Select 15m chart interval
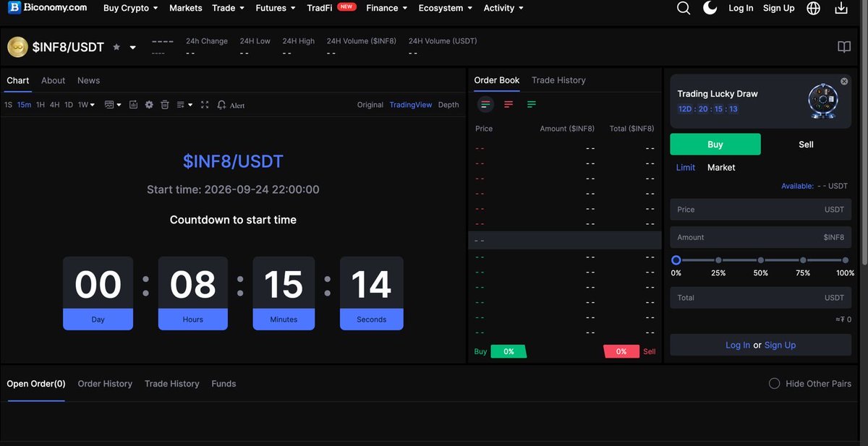 (x=25, y=105)
